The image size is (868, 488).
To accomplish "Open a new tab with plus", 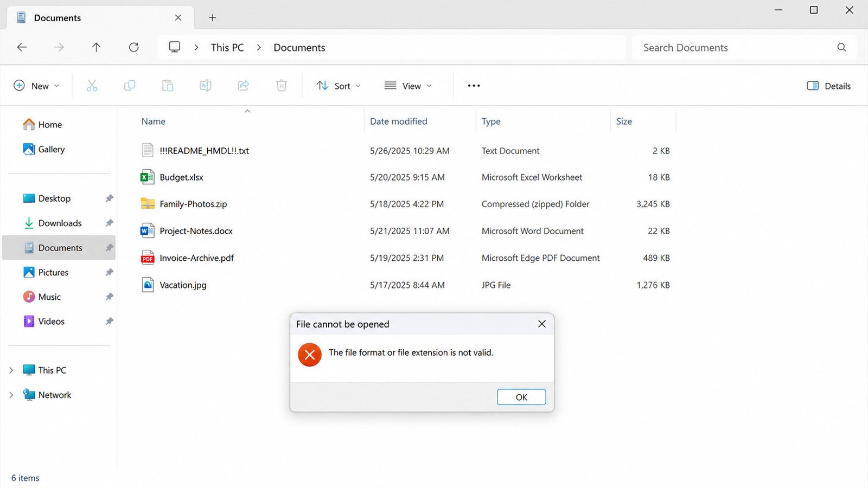I will click(212, 18).
